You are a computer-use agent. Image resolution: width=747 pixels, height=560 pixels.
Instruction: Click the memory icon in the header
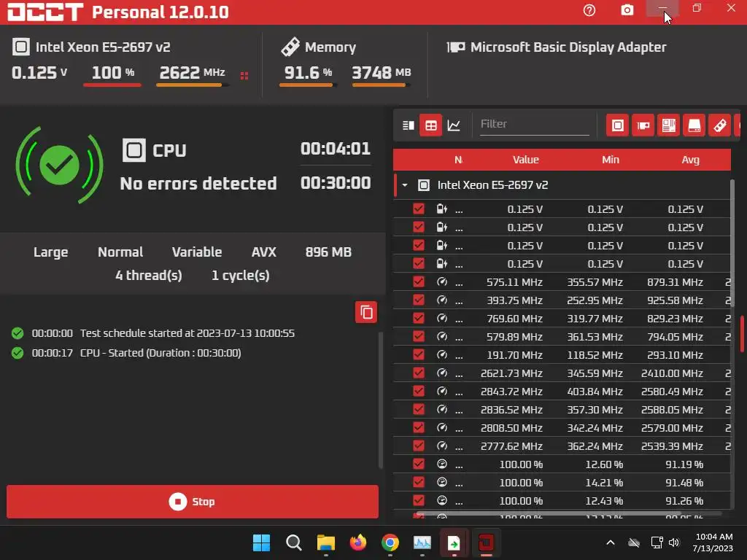point(290,47)
